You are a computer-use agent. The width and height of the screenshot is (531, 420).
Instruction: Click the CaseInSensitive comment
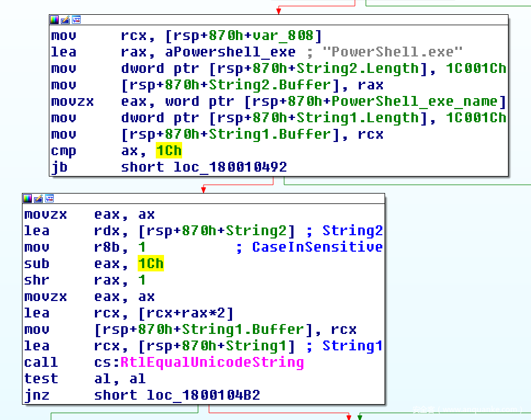coord(317,247)
